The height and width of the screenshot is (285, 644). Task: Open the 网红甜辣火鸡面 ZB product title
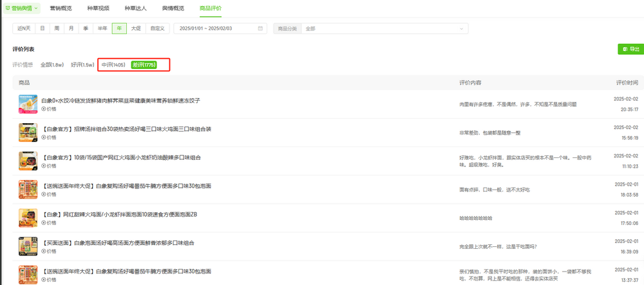[x=120, y=214]
